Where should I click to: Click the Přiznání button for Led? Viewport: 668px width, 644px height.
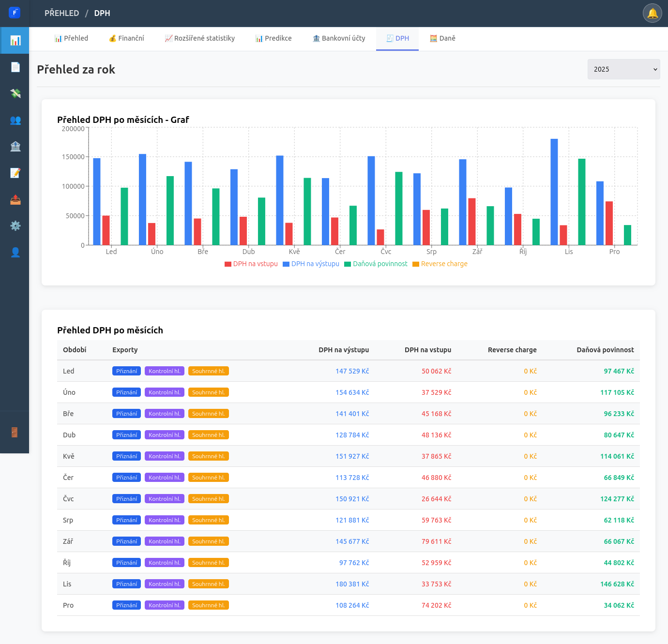(126, 371)
